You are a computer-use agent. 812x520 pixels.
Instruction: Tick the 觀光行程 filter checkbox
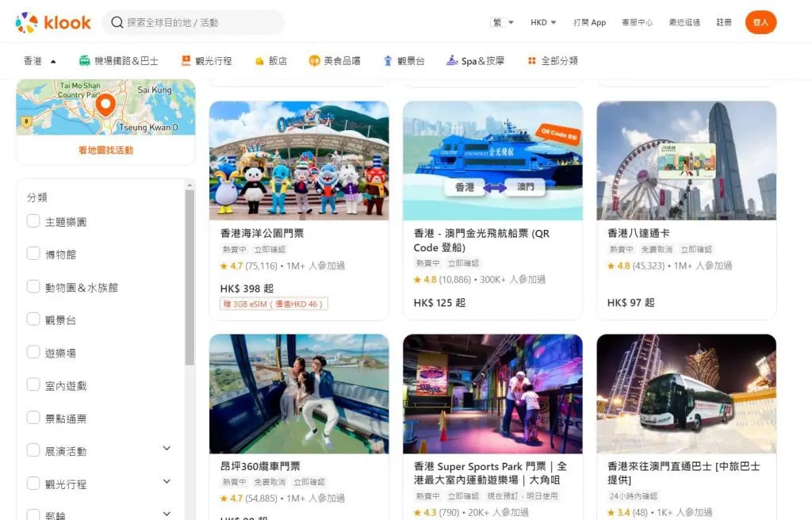coord(33,484)
